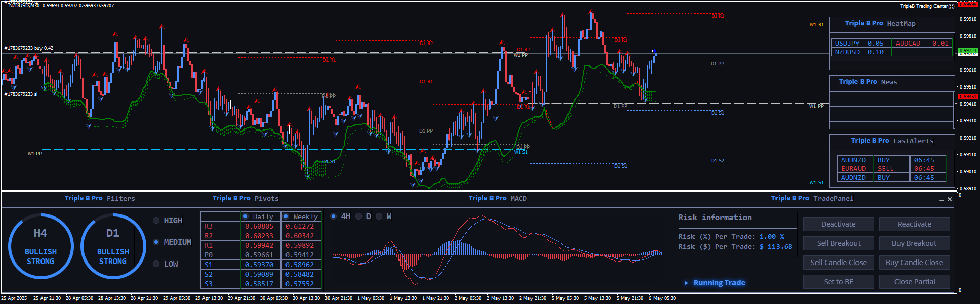This screenshot has width=980, height=304.
Task: Select the HIGH filter radio button
Action: 156,221
